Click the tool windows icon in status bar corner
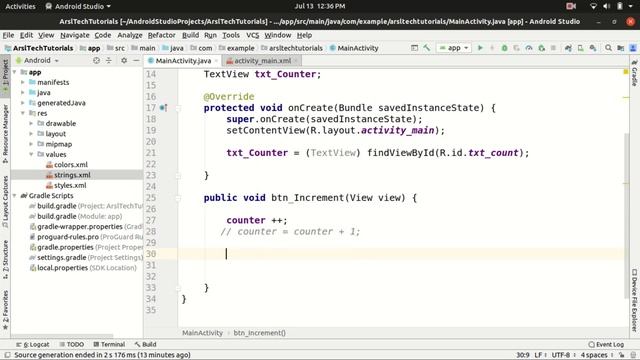This screenshot has width=640, height=360. click(x=7, y=355)
